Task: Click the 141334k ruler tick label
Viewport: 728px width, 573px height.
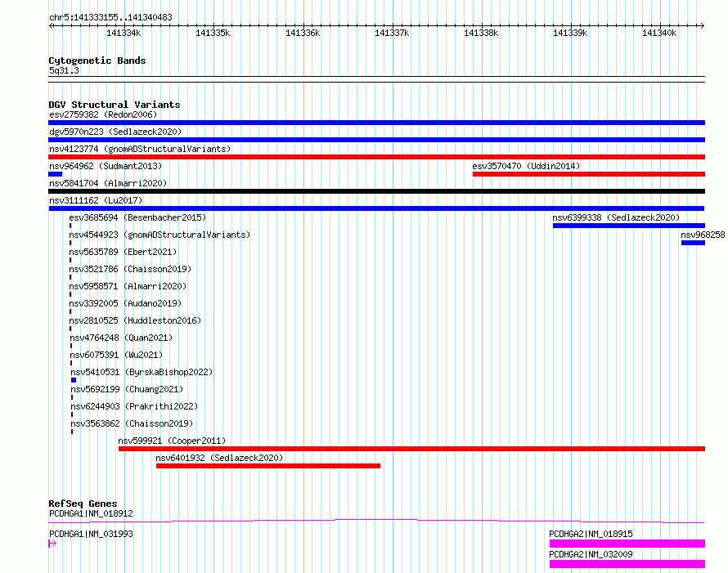Action: 124,33
